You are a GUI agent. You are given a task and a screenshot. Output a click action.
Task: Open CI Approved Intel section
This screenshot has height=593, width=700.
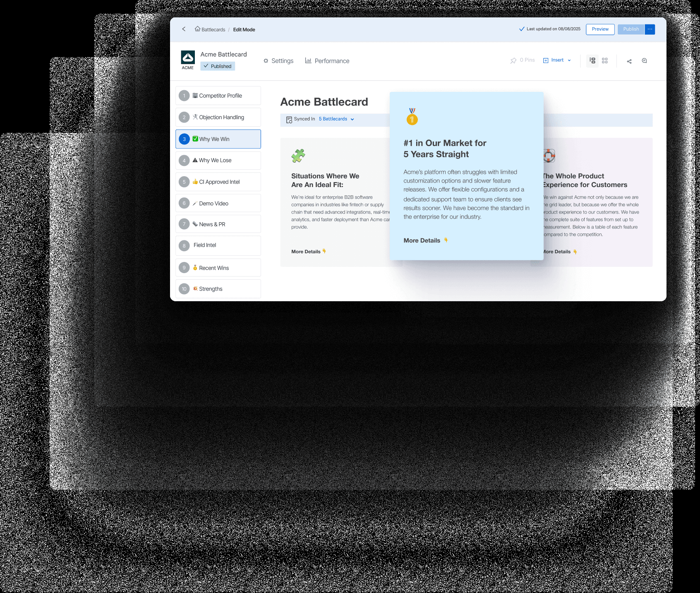pos(218,182)
